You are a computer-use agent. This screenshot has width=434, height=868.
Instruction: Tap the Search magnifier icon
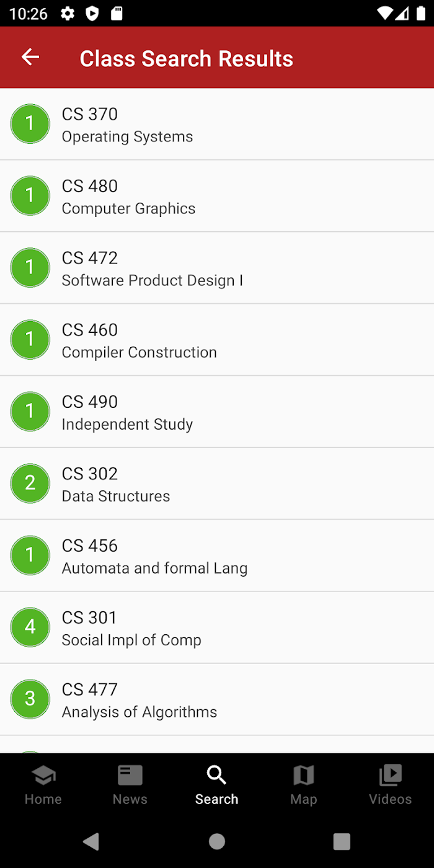[216, 775]
